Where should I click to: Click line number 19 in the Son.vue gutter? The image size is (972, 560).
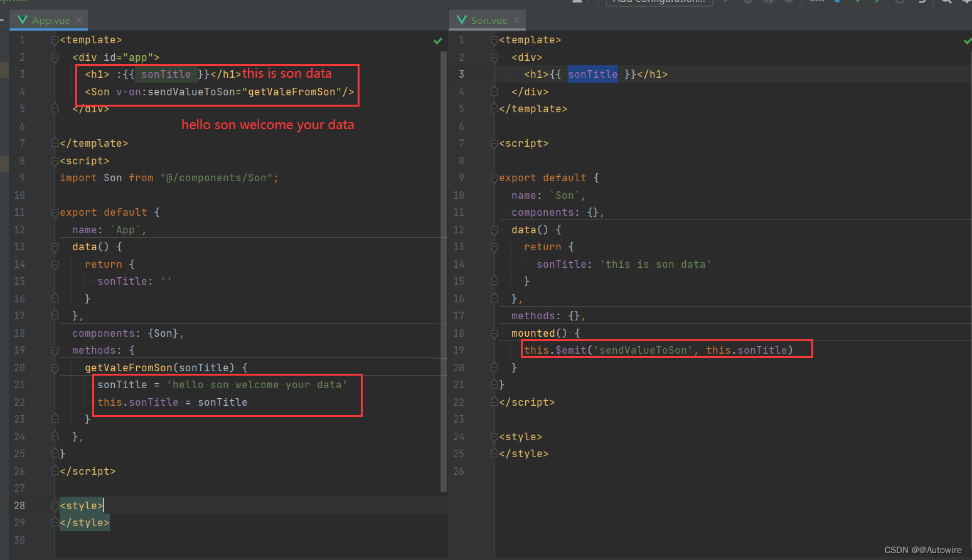point(459,351)
